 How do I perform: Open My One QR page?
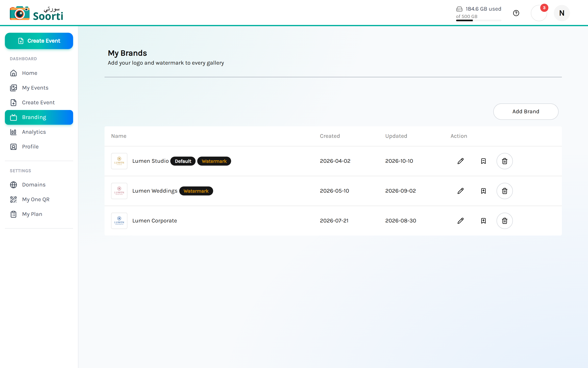pyautogui.click(x=39, y=200)
